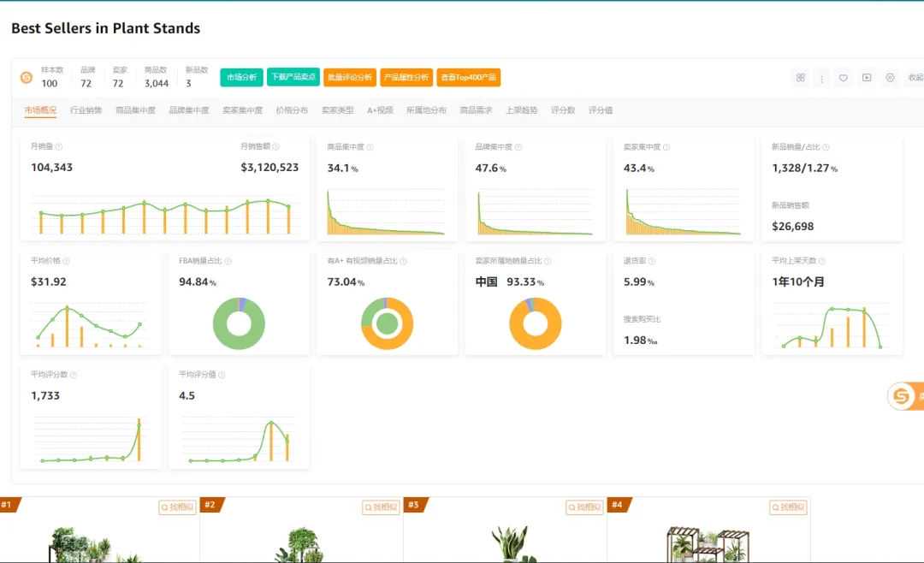Image resolution: width=924 pixels, height=563 pixels.
Task: Click the green 下载产品卖点 button
Action: (293, 77)
